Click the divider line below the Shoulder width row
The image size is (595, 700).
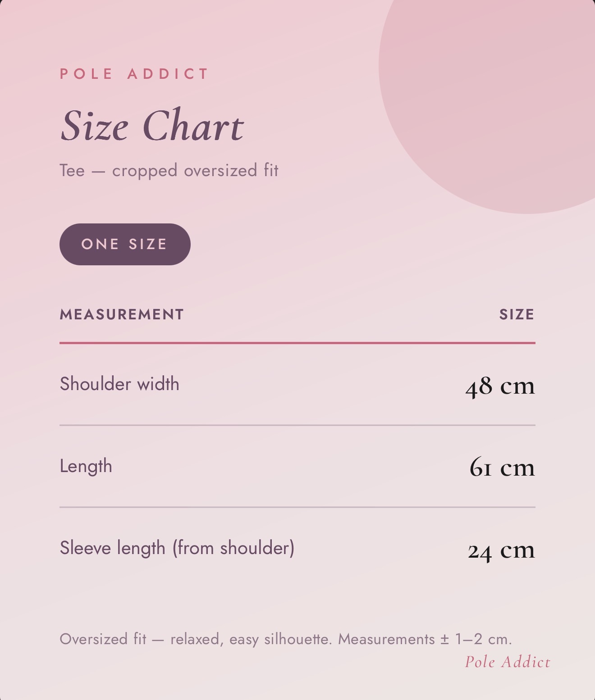tap(297, 425)
